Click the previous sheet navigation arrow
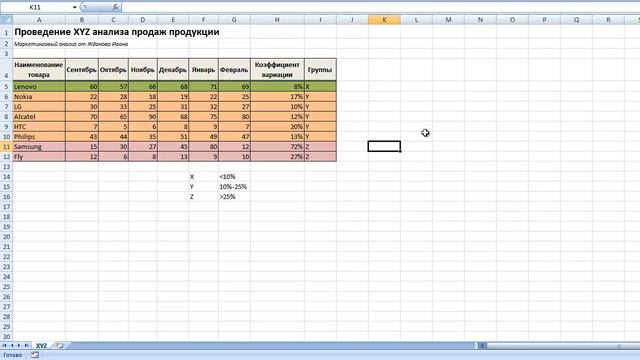This screenshot has width=640, height=360. click(12, 345)
